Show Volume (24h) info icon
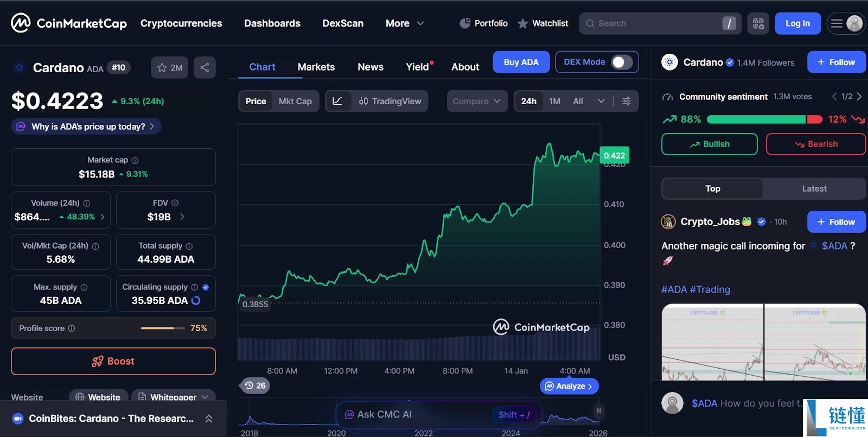868x437 pixels. pyautogui.click(x=87, y=203)
